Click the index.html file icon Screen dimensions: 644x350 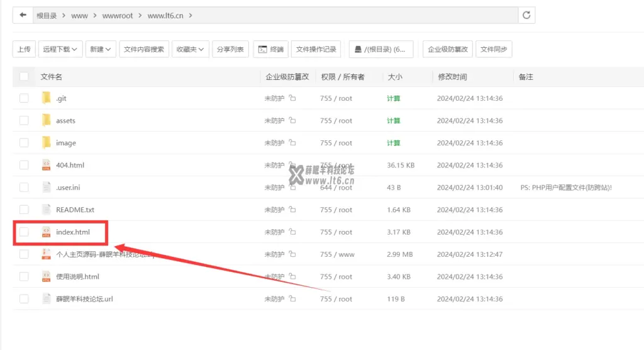46,232
